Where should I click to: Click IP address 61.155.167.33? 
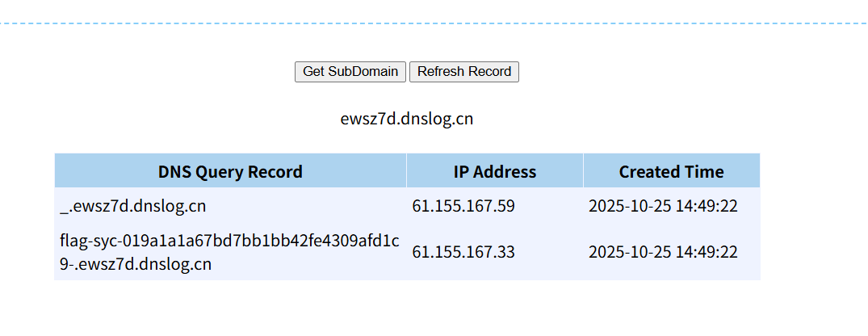tap(463, 252)
